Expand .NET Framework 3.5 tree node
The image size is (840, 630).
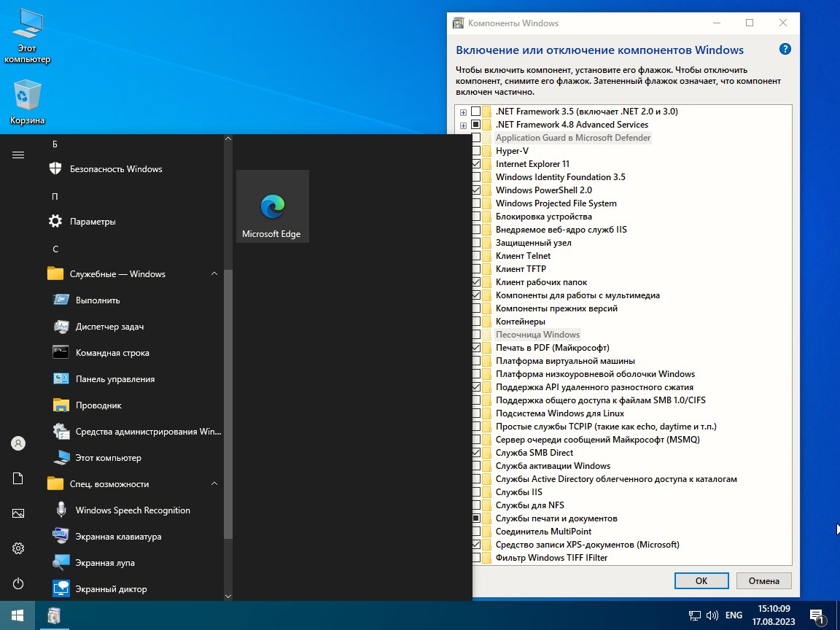coord(463,112)
